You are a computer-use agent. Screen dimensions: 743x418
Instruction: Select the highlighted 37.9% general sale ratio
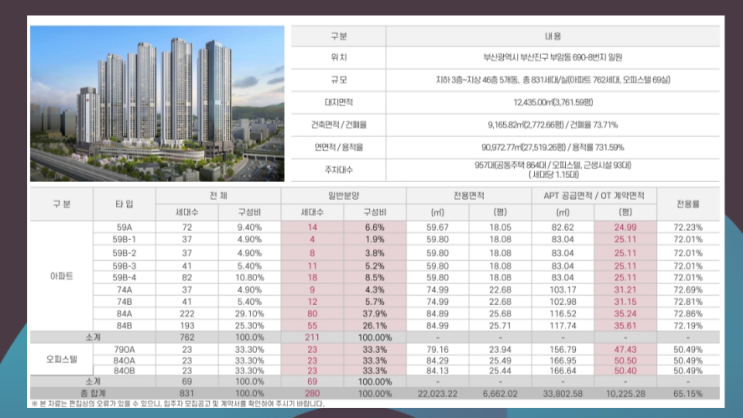375,314
